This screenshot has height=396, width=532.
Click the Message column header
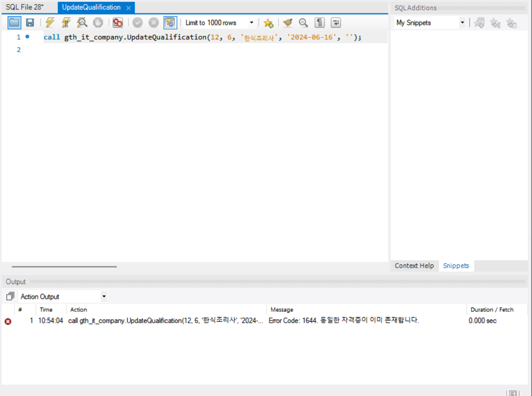click(282, 310)
